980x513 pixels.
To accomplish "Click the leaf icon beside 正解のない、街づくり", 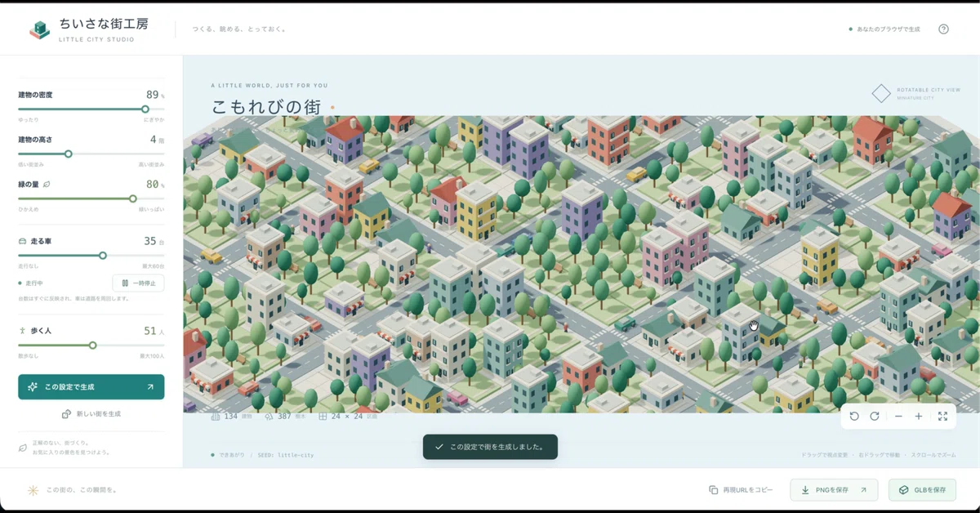I will tap(23, 448).
